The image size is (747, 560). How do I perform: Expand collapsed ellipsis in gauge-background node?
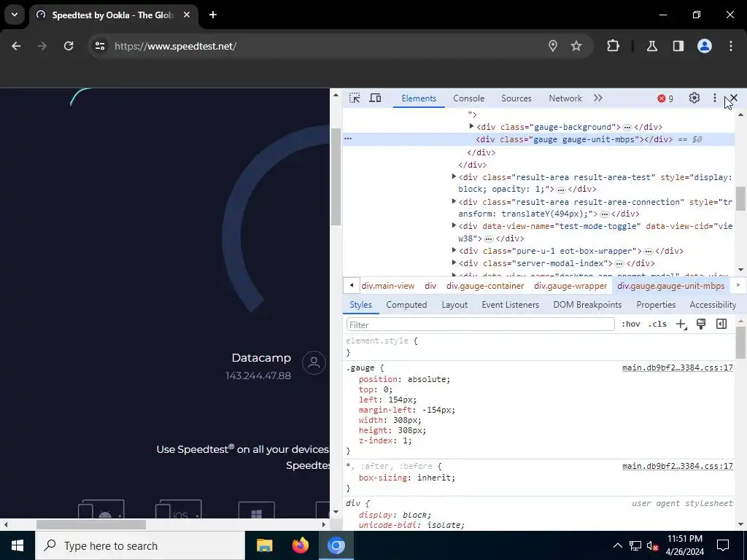[627, 128]
